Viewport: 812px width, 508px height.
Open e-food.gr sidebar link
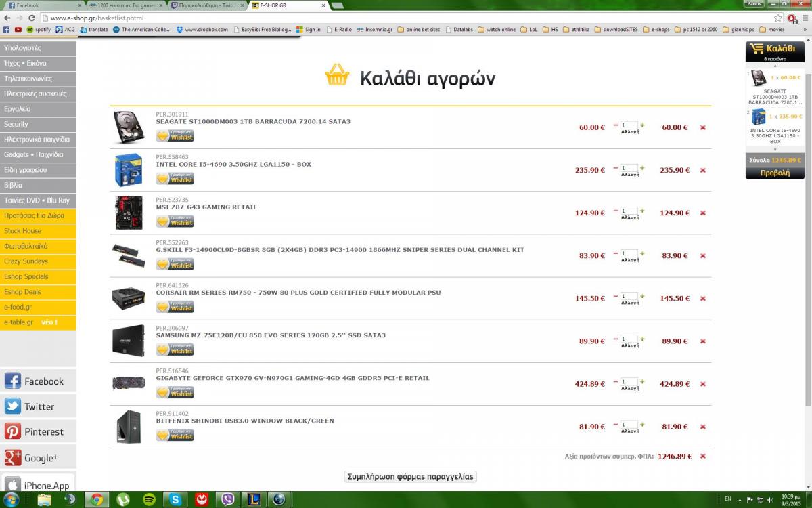tap(38, 307)
